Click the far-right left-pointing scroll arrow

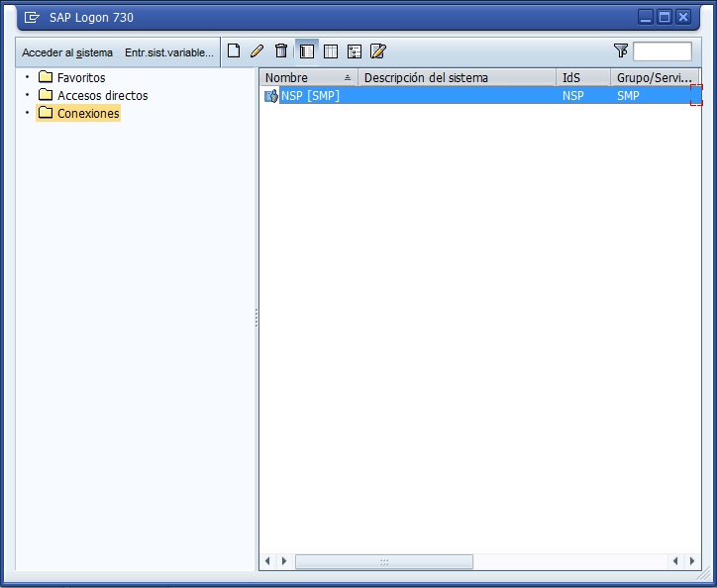pyautogui.click(x=675, y=561)
